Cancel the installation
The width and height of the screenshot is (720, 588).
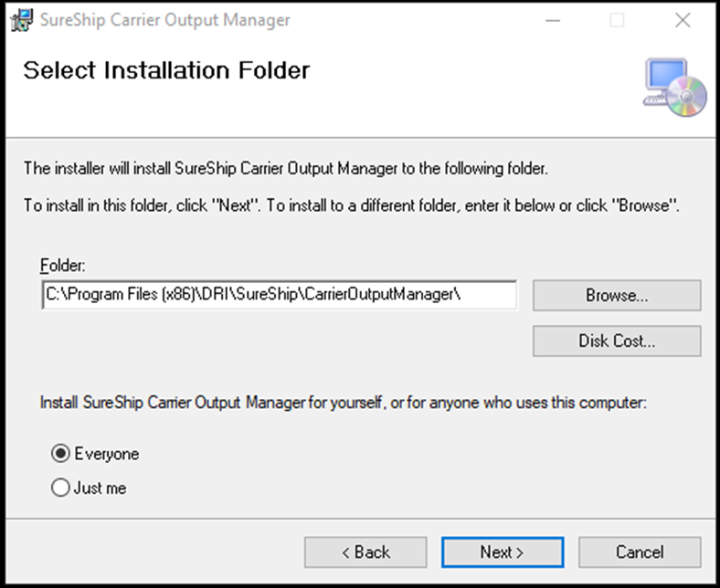click(640, 552)
